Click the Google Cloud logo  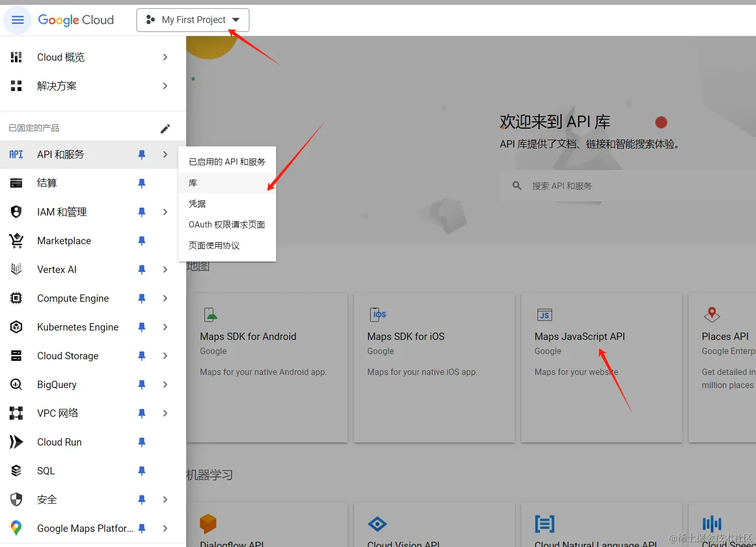(x=76, y=20)
